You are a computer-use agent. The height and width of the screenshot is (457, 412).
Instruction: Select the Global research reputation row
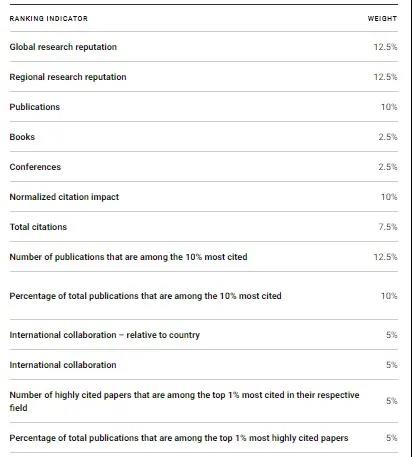point(204,47)
